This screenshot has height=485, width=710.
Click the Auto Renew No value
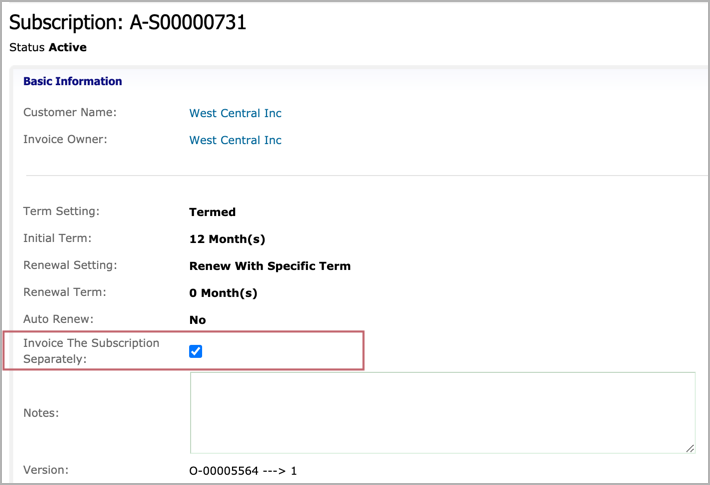click(197, 320)
